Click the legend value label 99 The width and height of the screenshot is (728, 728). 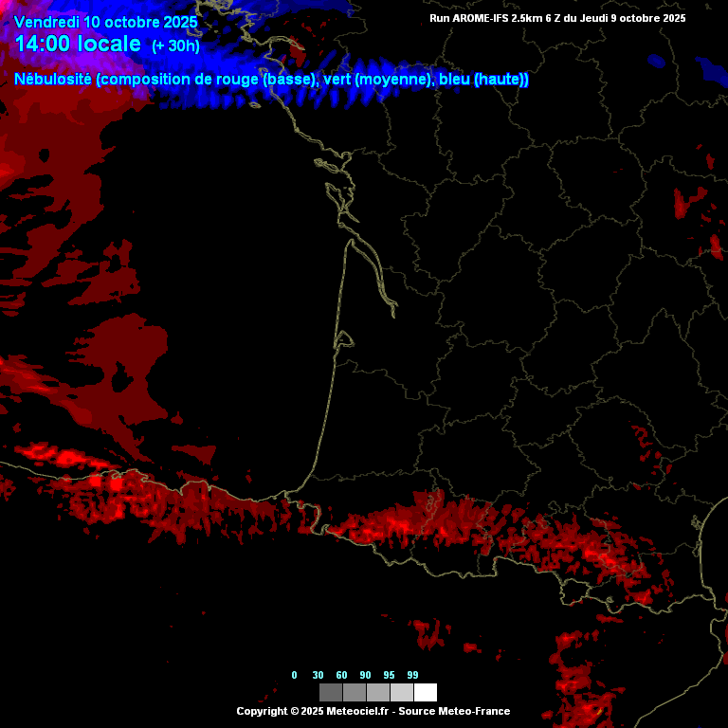(413, 675)
